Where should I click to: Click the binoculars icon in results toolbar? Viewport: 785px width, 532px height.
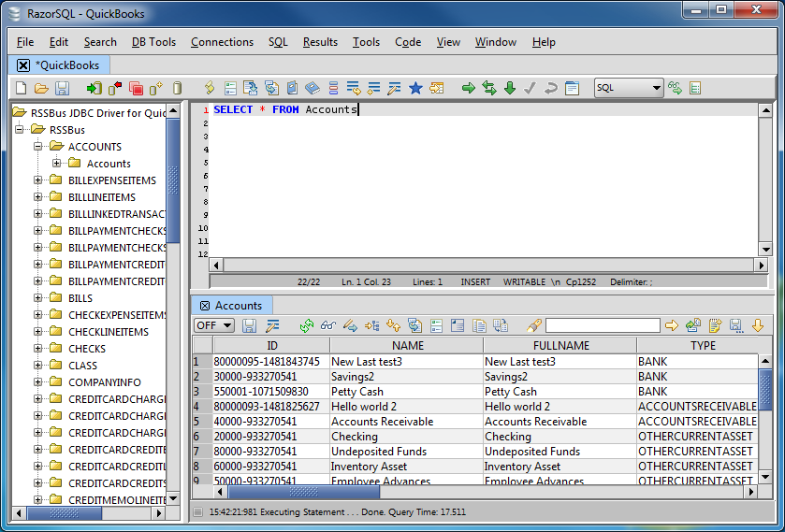[x=327, y=325]
